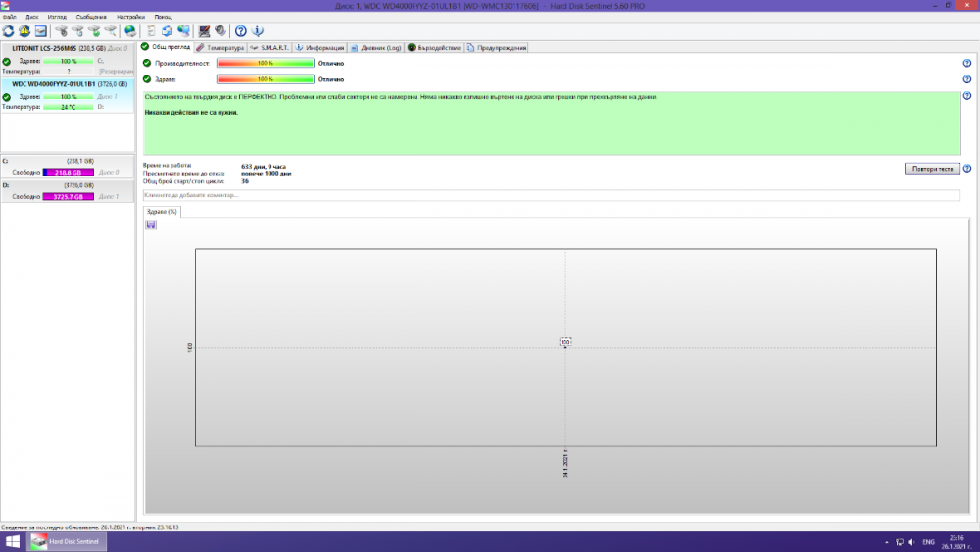Click help icon on the Производителност row
Viewport: 980px width, 552px height.
tap(966, 63)
